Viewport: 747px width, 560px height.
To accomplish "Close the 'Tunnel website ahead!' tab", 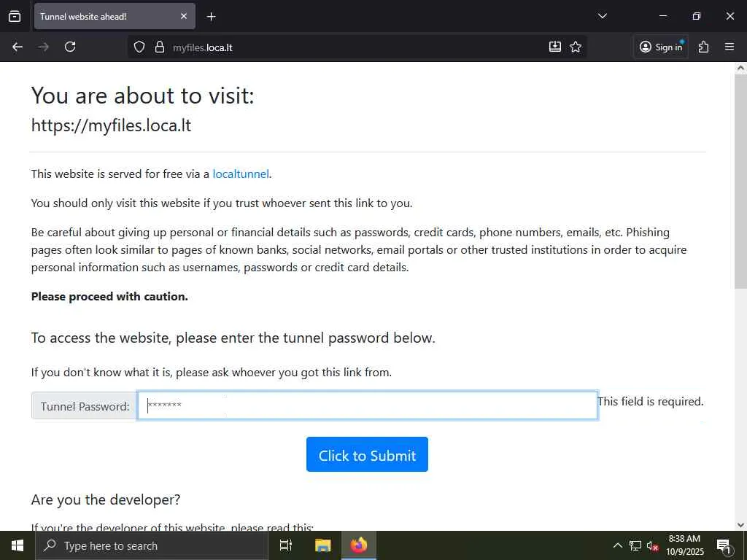I will [184, 16].
